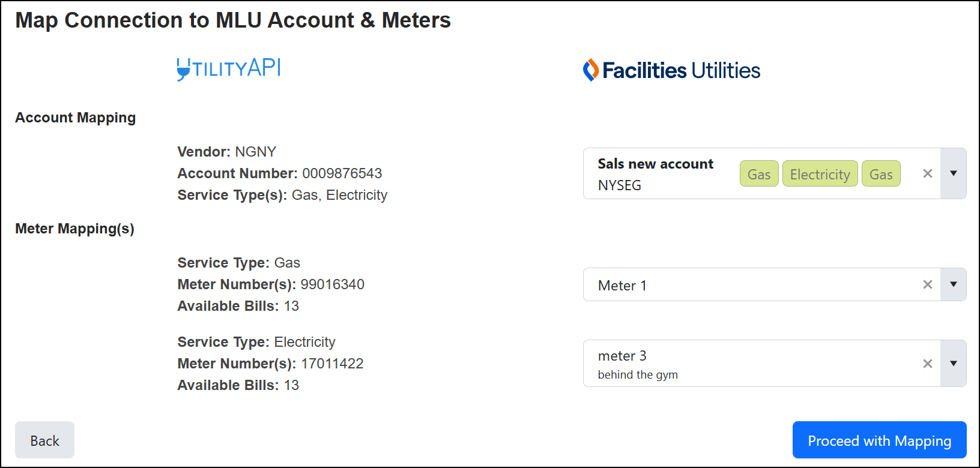The height and width of the screenshot is (468, 980).
Task: Click the first Gas tag in account
Action: (x=759, y=174)
